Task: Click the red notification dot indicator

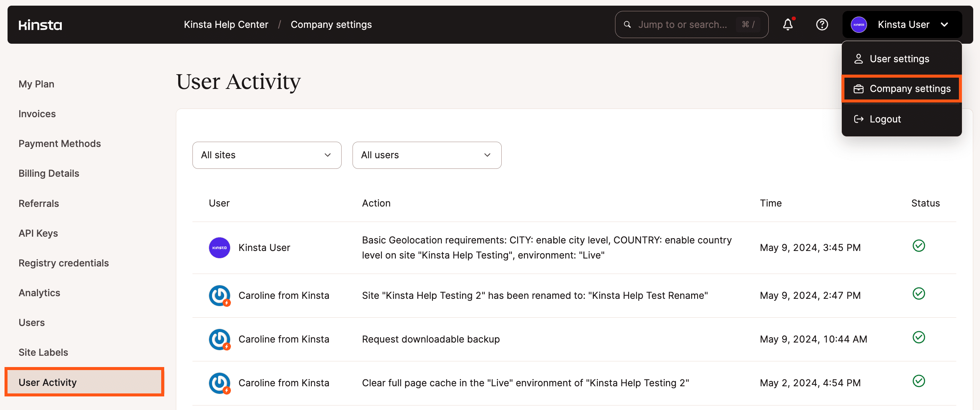Action: tap(795, 18)
